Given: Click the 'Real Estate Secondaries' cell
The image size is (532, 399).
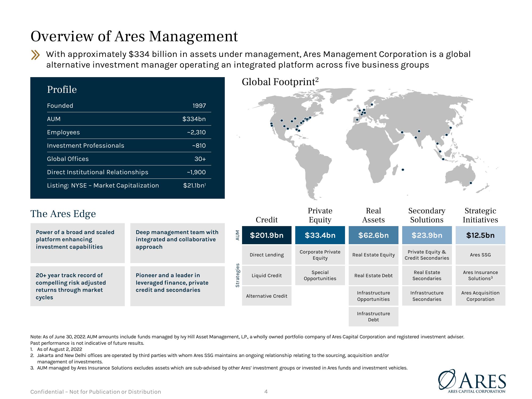Looking at the screenshot, I should point(427,276).
